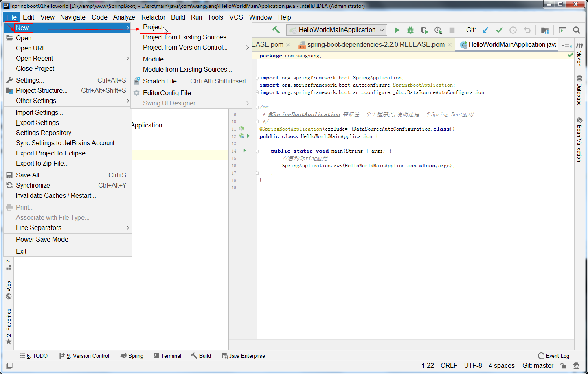Open HelloWorldMainApplication run configuration dropdown
The height and width of the screenshot is (374, 588).
click(x=336, y=30)
